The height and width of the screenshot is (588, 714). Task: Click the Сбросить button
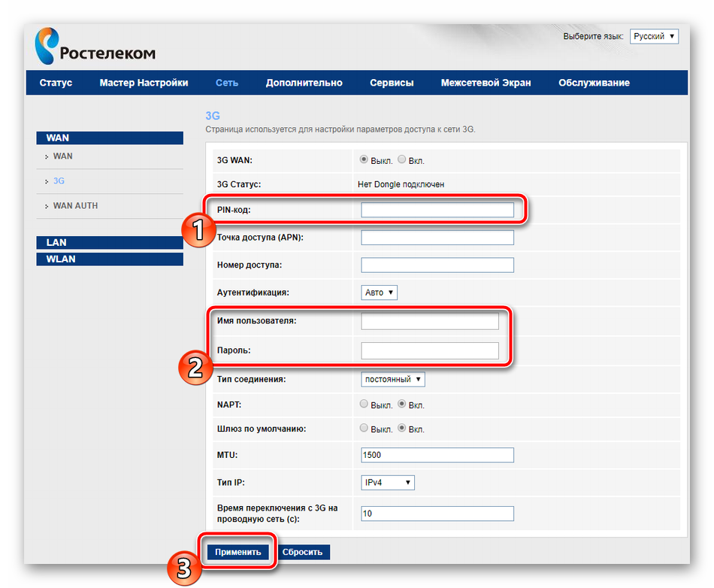click(304, 552)
